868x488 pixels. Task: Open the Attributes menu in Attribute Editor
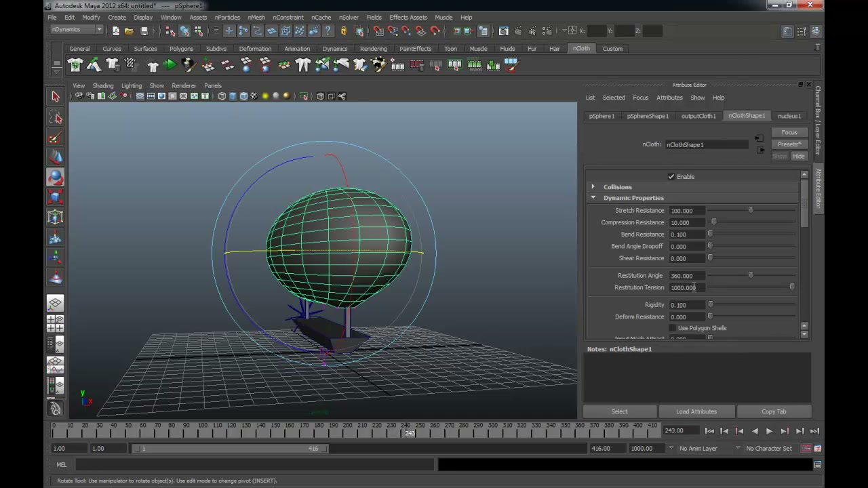pos(669,98)
